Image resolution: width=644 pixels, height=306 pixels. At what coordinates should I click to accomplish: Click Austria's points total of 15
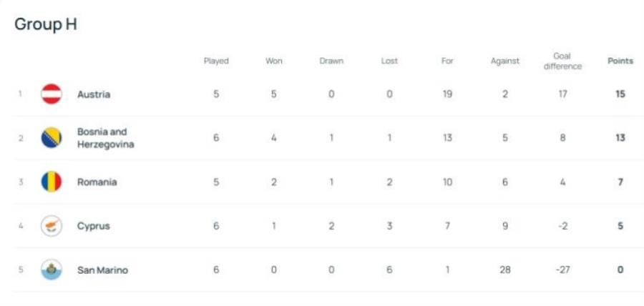620,94
